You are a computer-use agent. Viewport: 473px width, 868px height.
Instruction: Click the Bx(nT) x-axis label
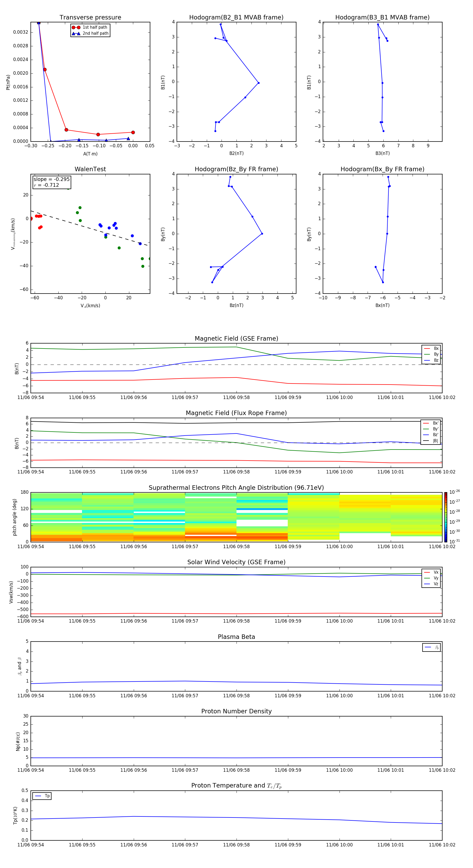point(382,305)
